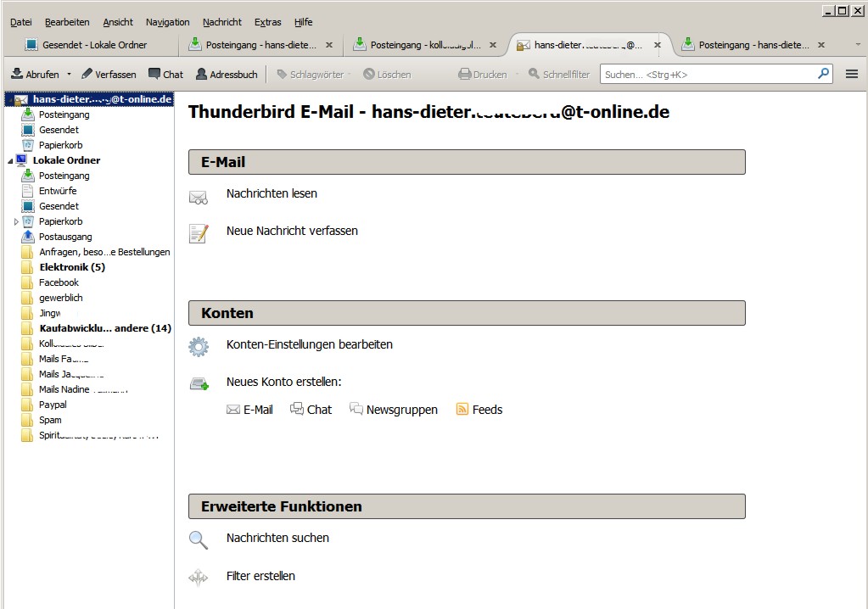This screenshot has height=609, width=868.
Task: Close the Posteingang - koll... tab
Action: click(x=493, y=45)
